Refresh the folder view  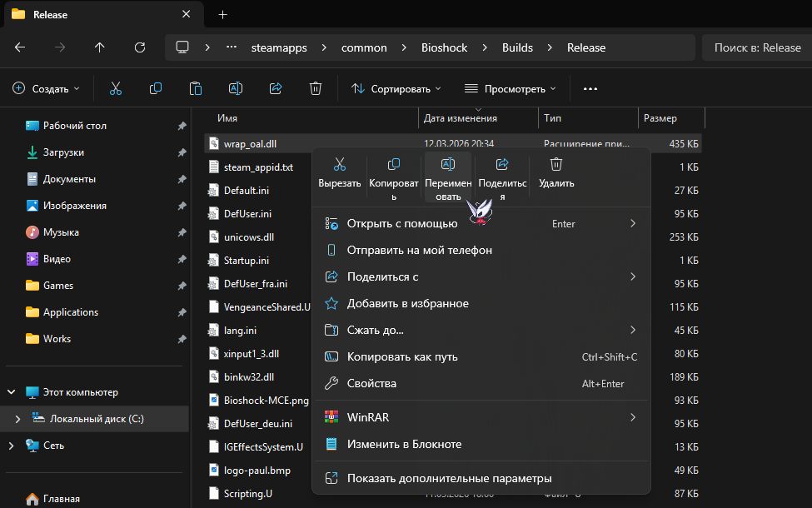[140, 47]
